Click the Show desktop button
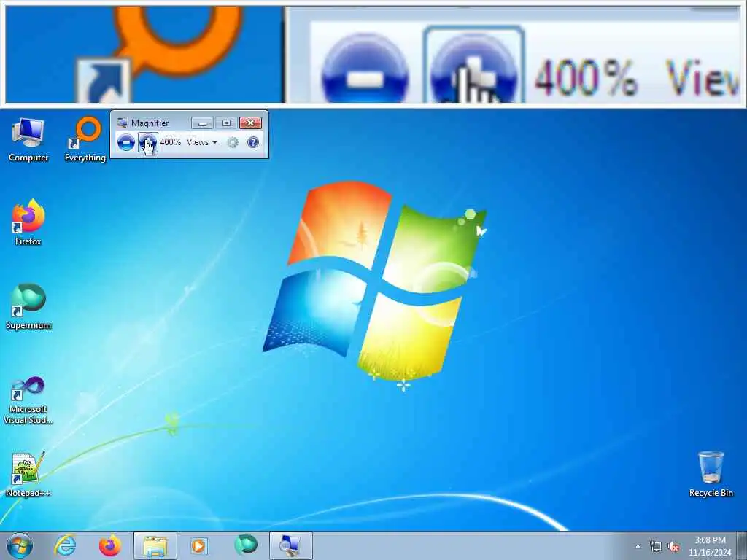The height and width of the screenshot is (560, 747). point(742,545)
